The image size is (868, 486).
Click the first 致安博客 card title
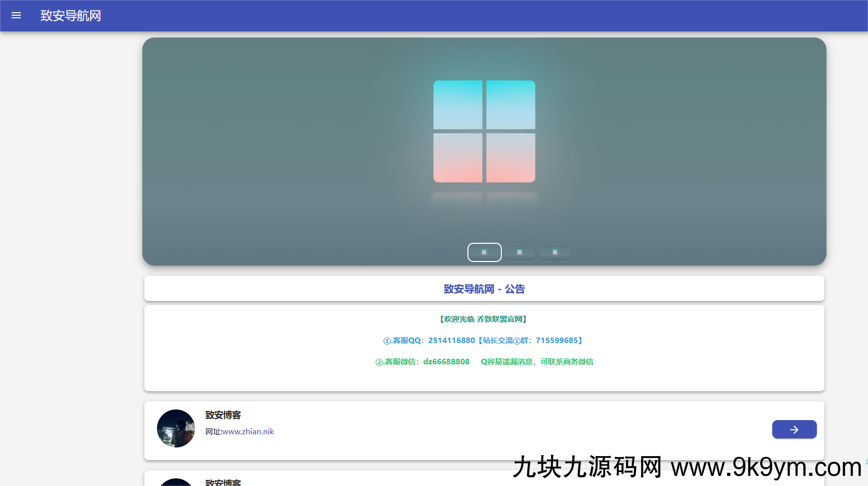[x=223, y=415]
